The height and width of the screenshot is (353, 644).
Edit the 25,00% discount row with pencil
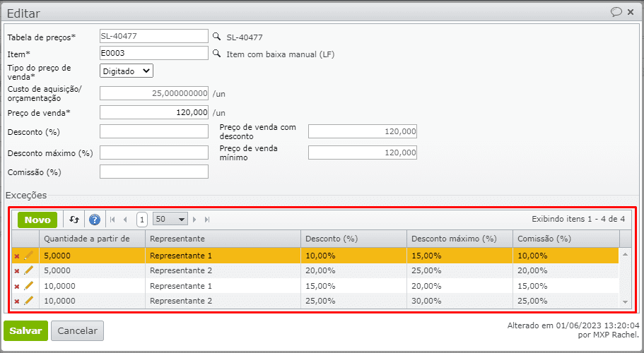(x=29, y=301)
